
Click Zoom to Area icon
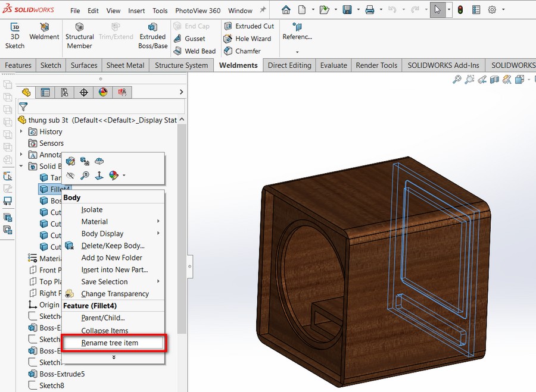tap(469, 80)
